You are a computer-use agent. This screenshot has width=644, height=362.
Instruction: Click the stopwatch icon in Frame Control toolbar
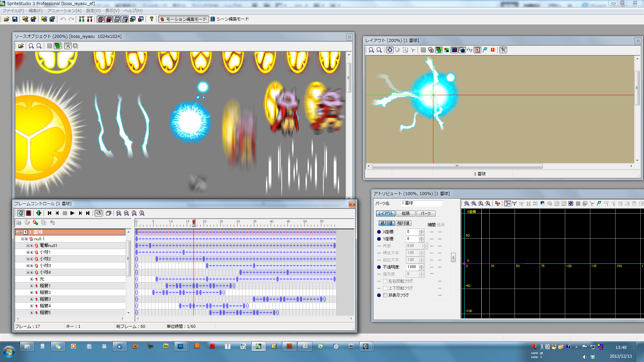pyautogui.click(x=21, y=213)
